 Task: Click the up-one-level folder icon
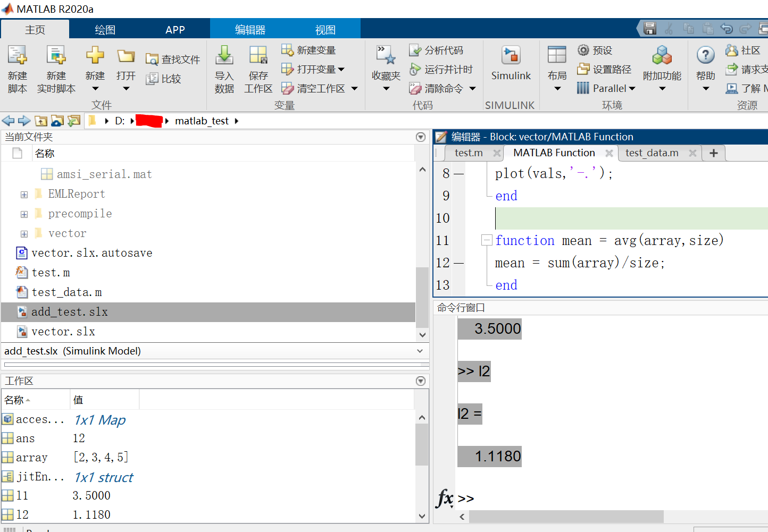(41, 121)
